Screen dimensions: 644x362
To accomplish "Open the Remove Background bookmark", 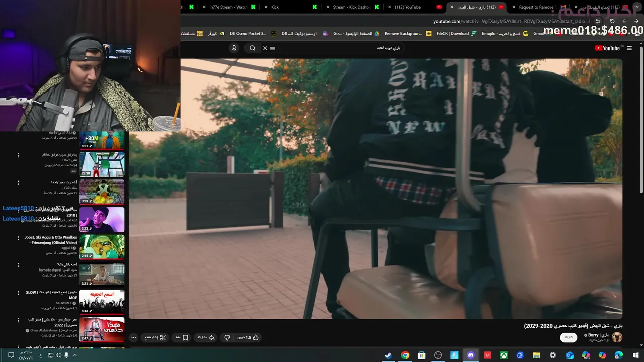I will (408, 34).
